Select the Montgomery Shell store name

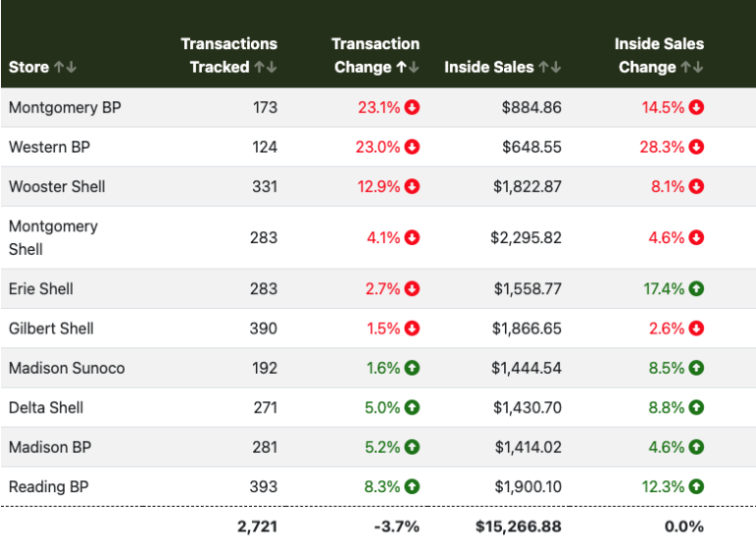pyautogui.click(x=53, y=237)
